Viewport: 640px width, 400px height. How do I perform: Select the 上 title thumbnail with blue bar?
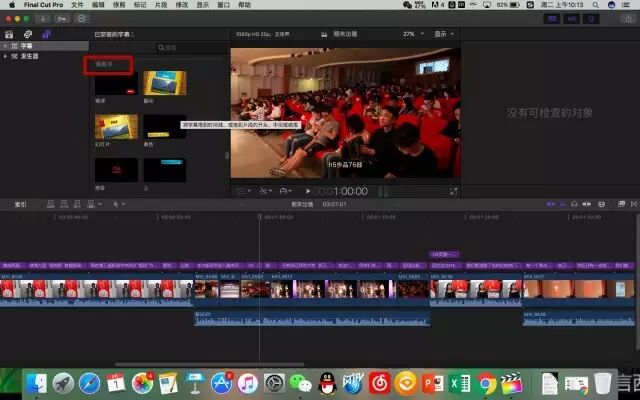pyautogui.click(x=165, y=170)
